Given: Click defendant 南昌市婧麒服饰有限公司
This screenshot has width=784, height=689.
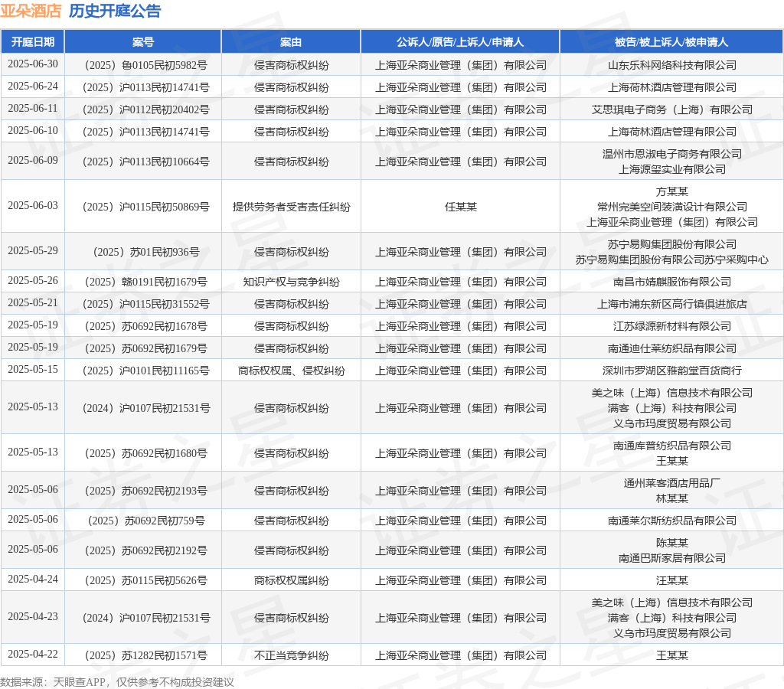Looking at the screenshot, I should [672, 282].
